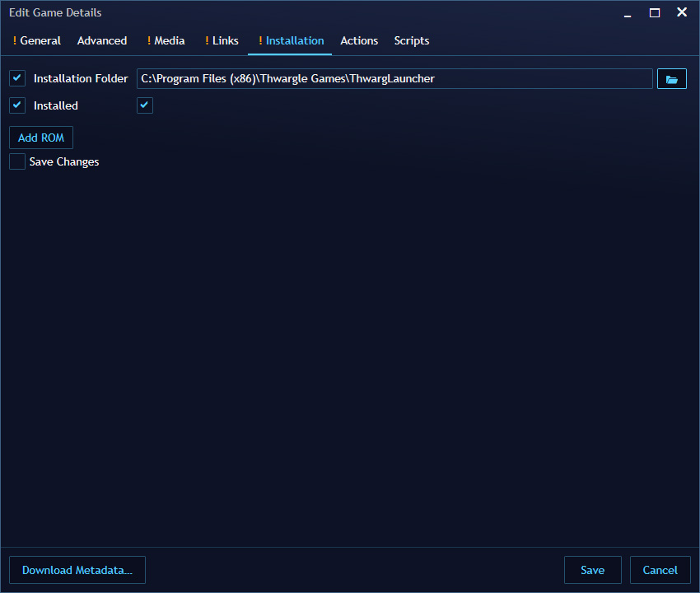The width and height of the screenshot is (700, 593).
Task: Enable the Installation Folder checkbox
Action: (17, 78)
